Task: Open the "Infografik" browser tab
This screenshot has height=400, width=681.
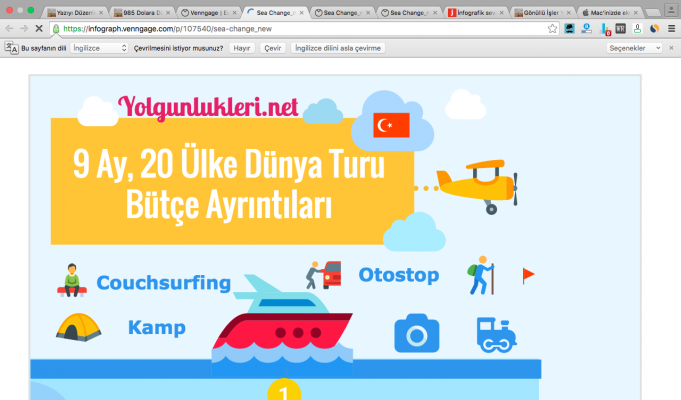Action: pos(475,13)
